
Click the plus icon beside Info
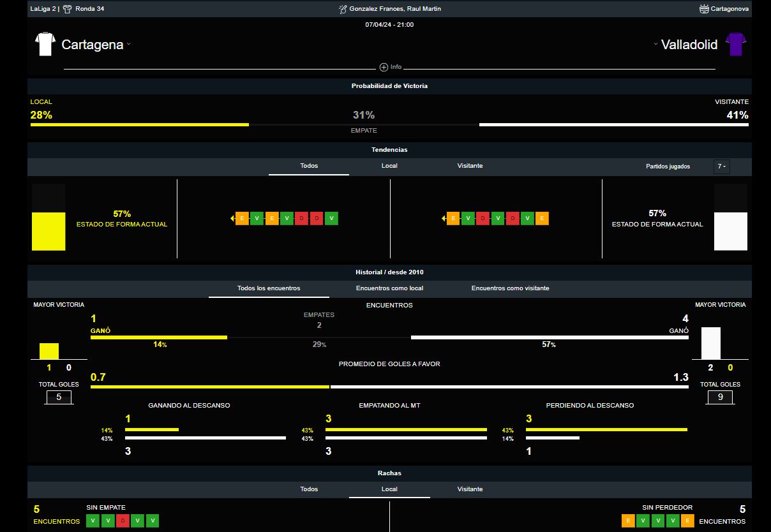[x=384, y=67]
